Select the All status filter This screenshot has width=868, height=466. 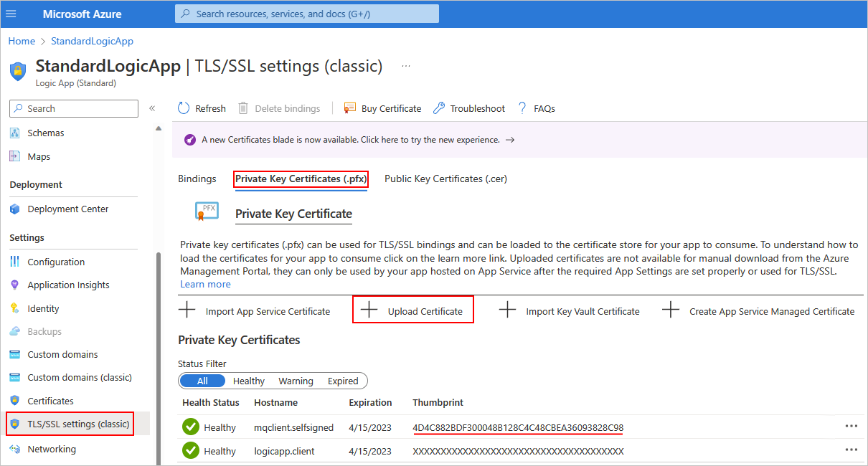[x=202, y=381]
